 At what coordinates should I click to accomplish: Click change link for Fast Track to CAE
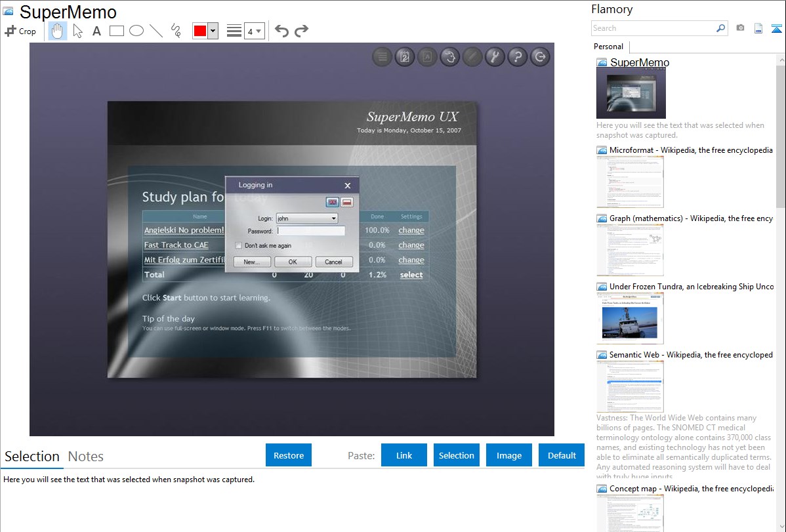pyautogui.click(x=411, y=245)
